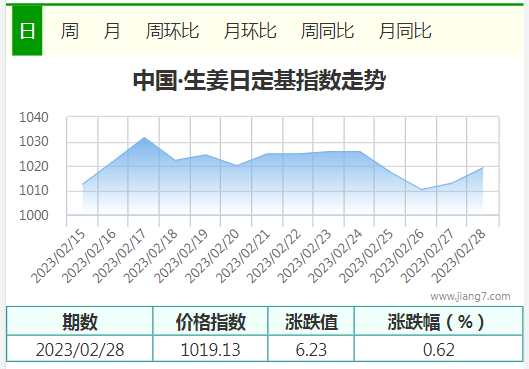Click the 价格指数 column header
The image size is (529, 369).
pyautogui.click(x=211, y=321)
